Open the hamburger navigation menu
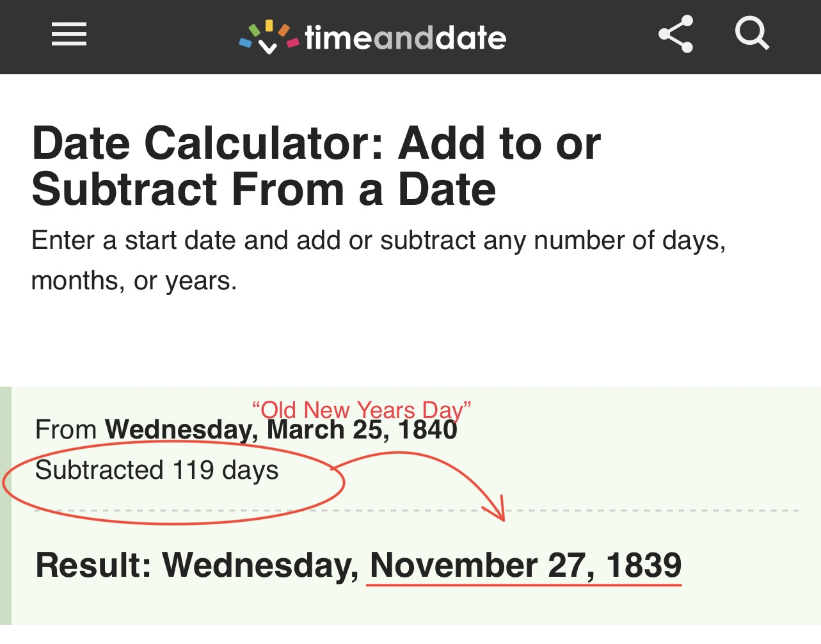821x644 pixels. coord(69,35)
